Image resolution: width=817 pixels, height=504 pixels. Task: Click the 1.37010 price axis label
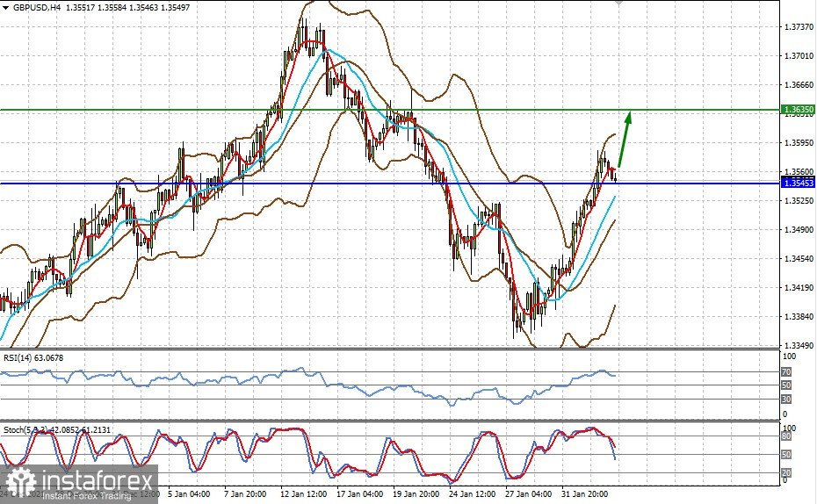click(x=799, y=55)
